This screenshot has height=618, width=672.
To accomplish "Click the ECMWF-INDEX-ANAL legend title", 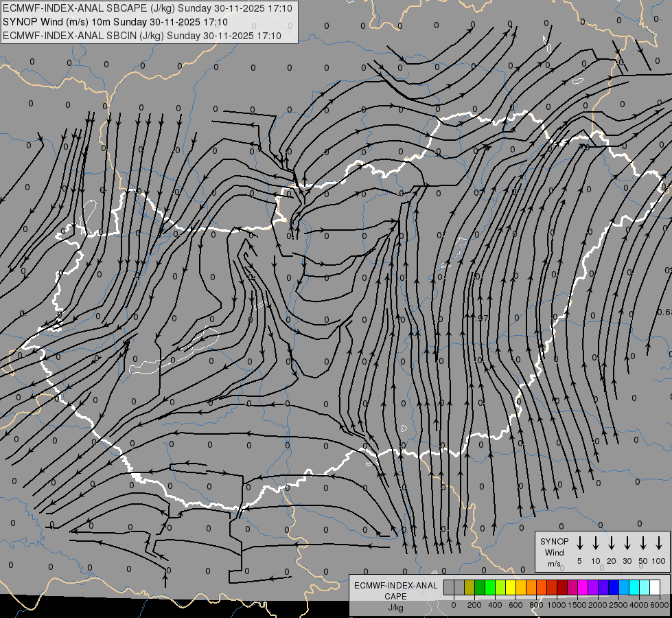I will click(x=395, y=586).
